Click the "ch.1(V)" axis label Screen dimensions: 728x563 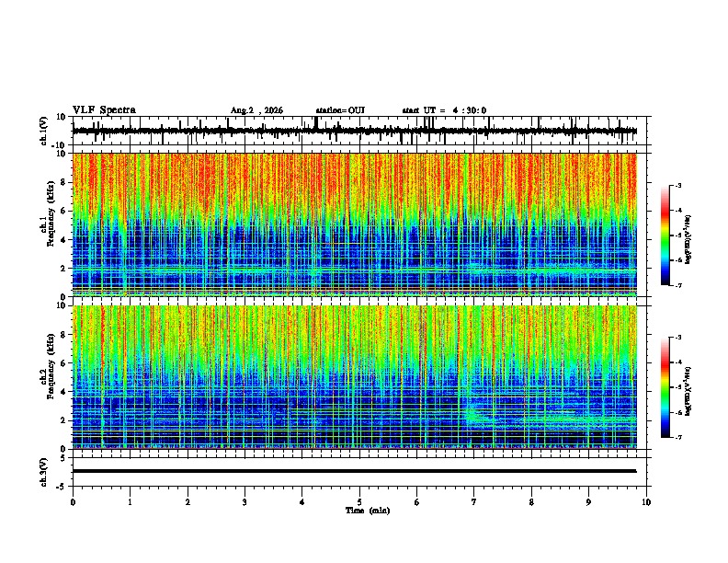(44, 131)
